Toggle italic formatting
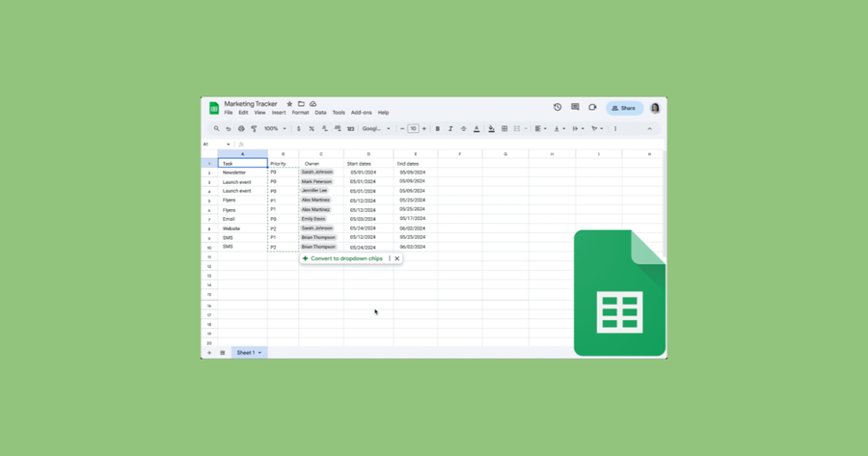The width and height of the screenshot is (868, 456). coord(450,129)
